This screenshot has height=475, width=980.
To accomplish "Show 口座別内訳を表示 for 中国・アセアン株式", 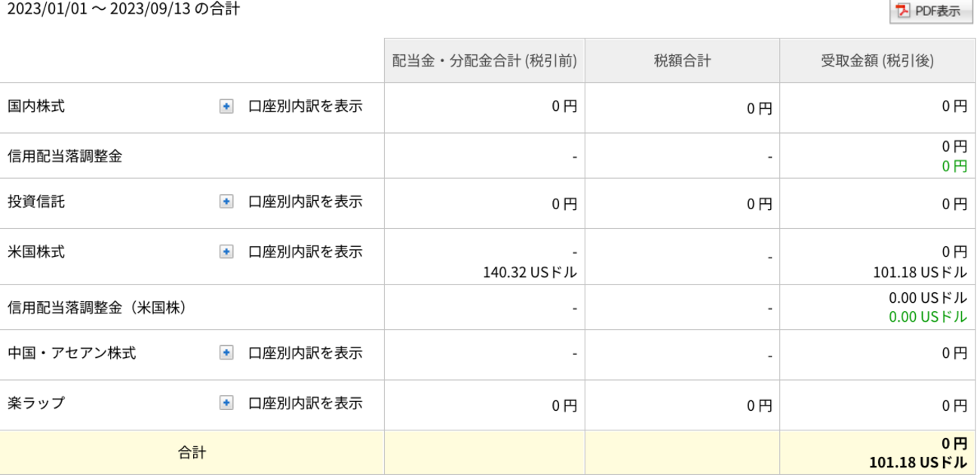I will click(306, 353).
